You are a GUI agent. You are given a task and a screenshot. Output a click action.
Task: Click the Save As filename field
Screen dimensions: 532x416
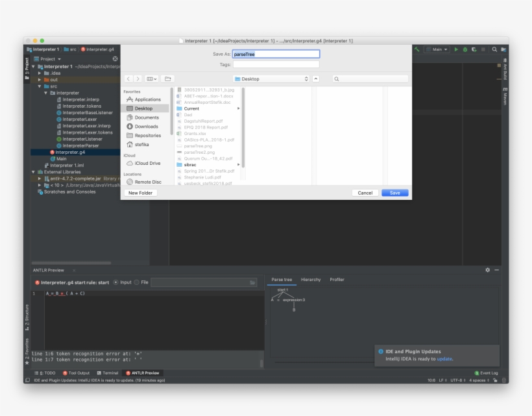[277, 53]
